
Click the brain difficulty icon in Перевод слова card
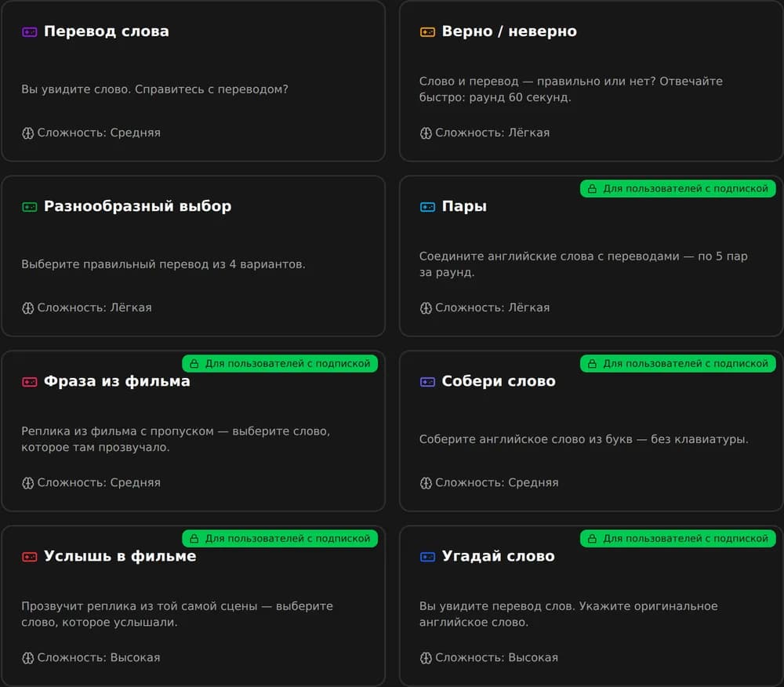28,133
